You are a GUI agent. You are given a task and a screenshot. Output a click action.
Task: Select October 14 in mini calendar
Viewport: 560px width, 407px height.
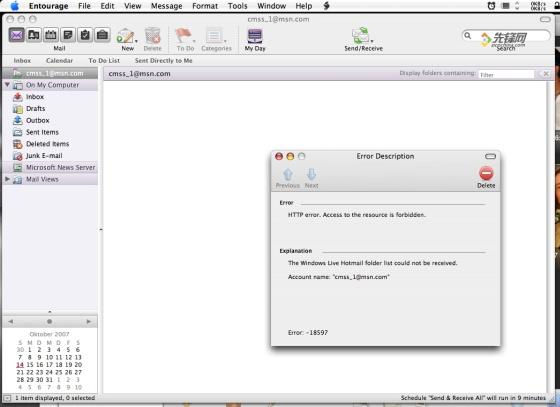pyautogui.click(x=20, y=365)
